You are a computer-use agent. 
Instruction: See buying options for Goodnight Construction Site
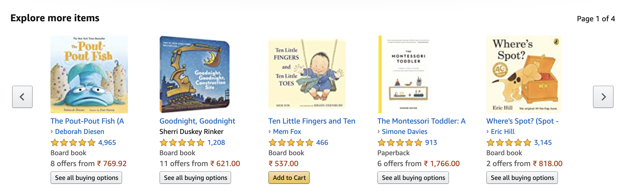195,178
